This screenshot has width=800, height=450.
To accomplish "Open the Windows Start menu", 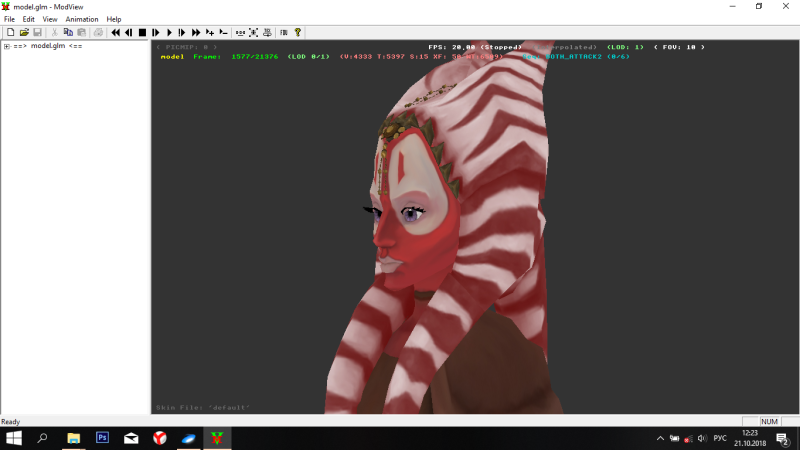I will (14, 438).
